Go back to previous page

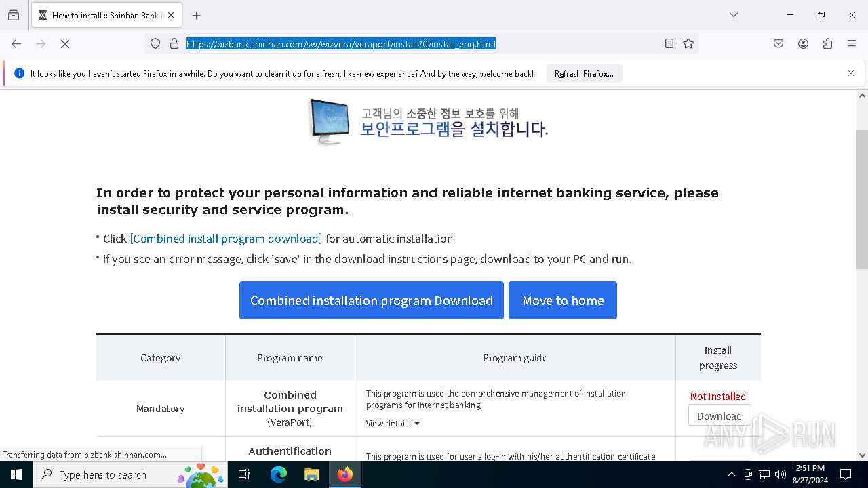[16, 43]
